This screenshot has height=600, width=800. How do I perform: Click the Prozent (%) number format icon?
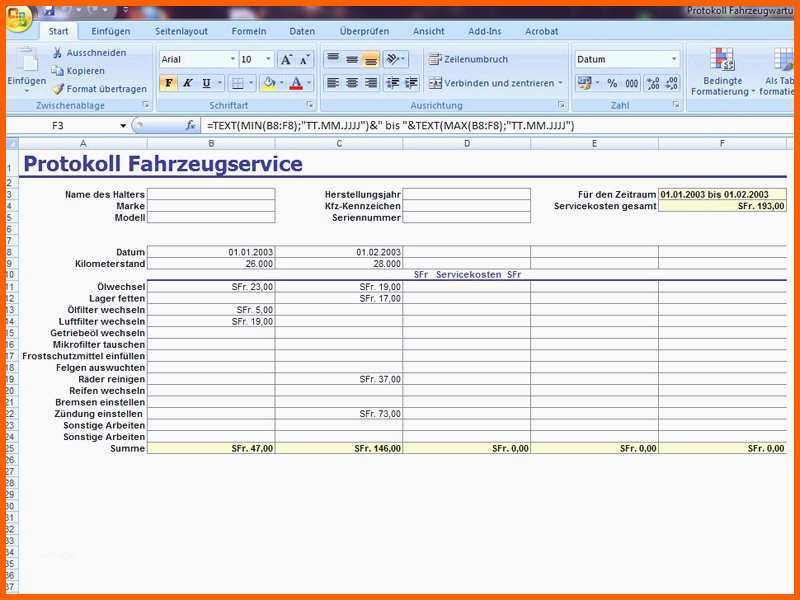click(612, 84)
